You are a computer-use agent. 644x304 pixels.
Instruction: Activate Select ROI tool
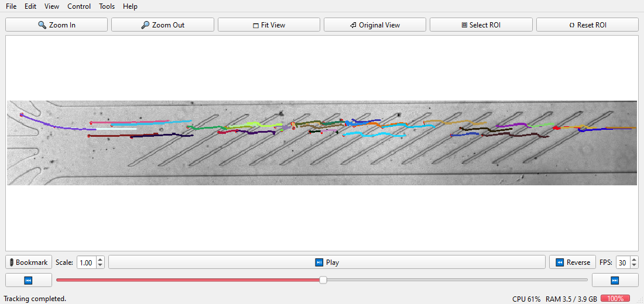481,25
